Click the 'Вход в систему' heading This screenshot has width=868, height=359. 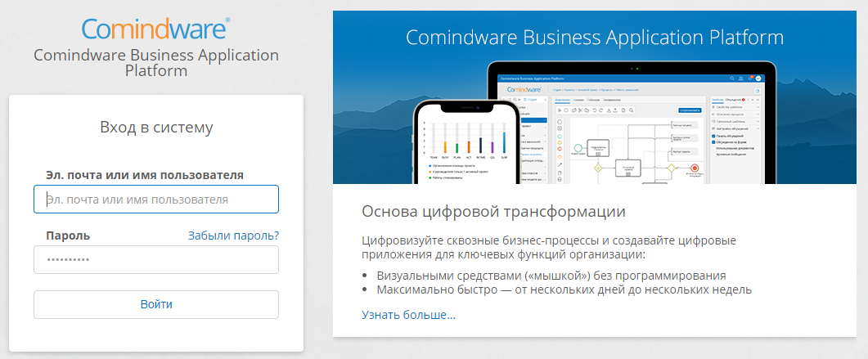coord(156,128)
